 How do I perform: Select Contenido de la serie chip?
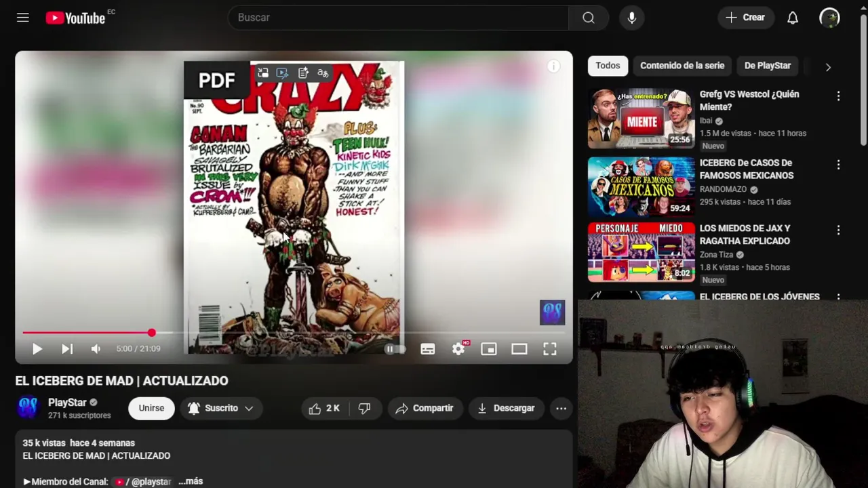pos(682,66)
